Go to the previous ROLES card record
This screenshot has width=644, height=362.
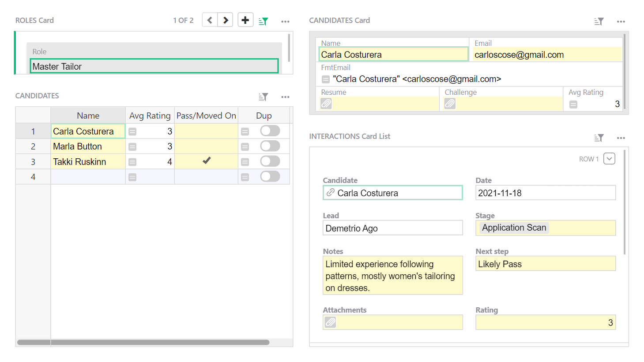click(210, 20)
